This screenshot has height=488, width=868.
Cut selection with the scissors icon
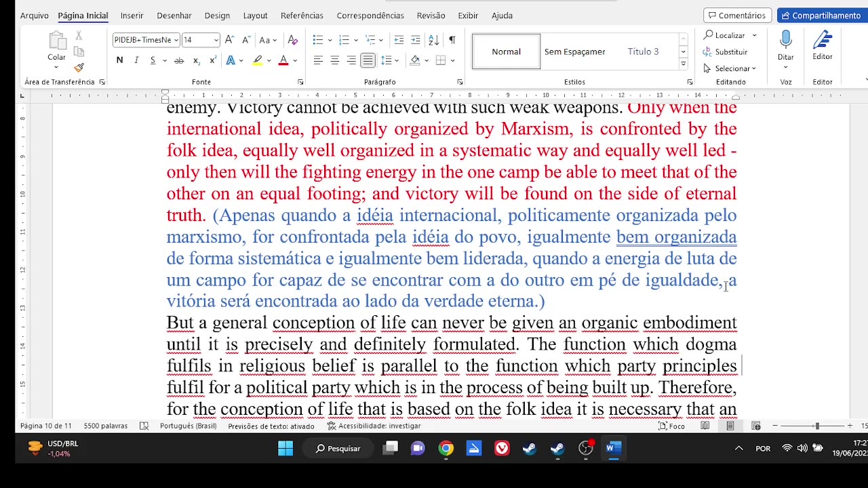[x=79, y=35]
